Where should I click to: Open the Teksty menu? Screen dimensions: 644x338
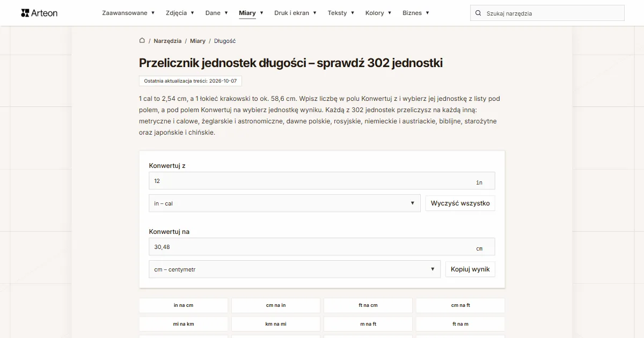point(341,13)
